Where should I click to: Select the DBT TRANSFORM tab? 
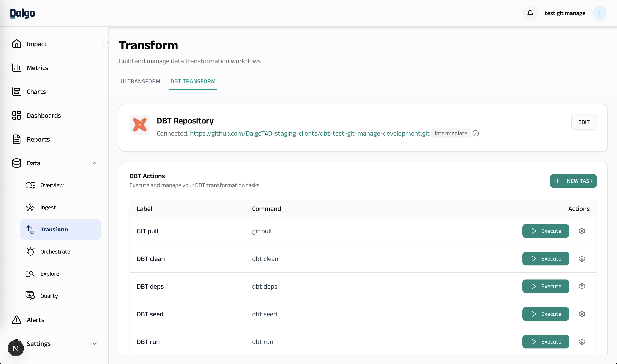click(x=193, y=82)
